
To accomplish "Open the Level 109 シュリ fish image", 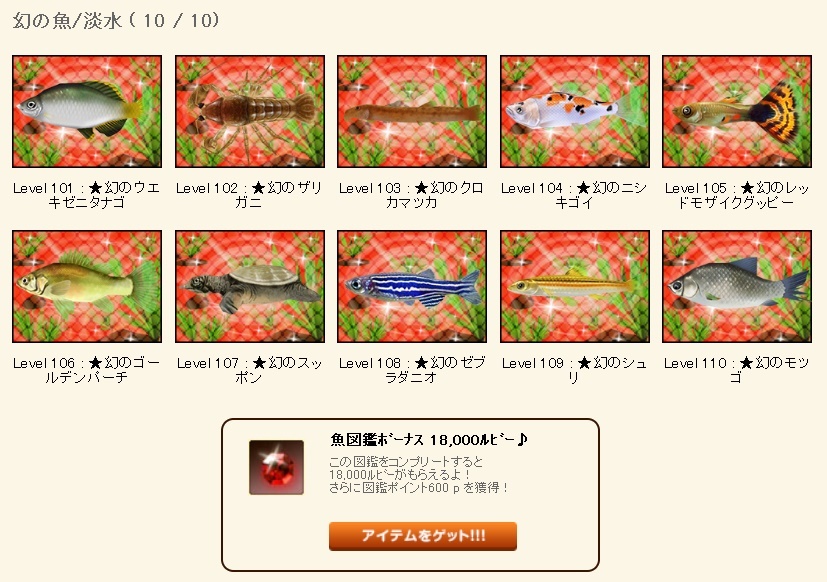I will (575, 287).
